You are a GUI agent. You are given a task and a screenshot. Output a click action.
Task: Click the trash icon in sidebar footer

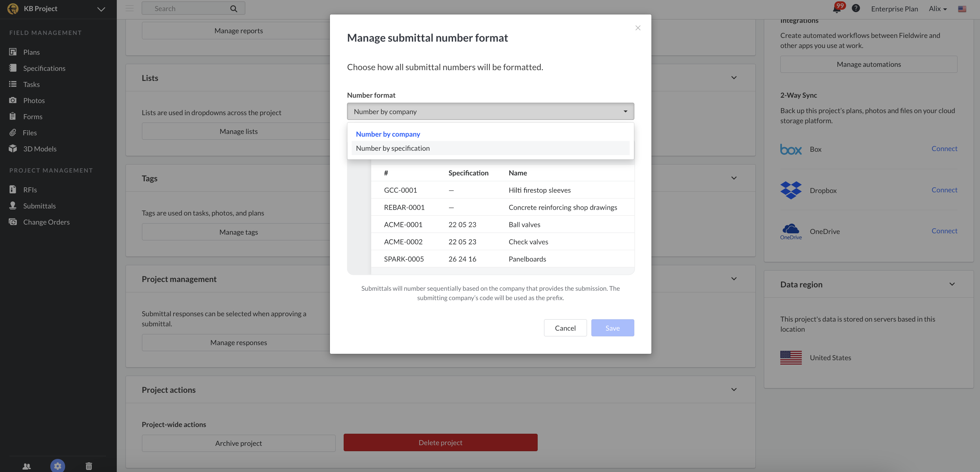coord(89,466)
